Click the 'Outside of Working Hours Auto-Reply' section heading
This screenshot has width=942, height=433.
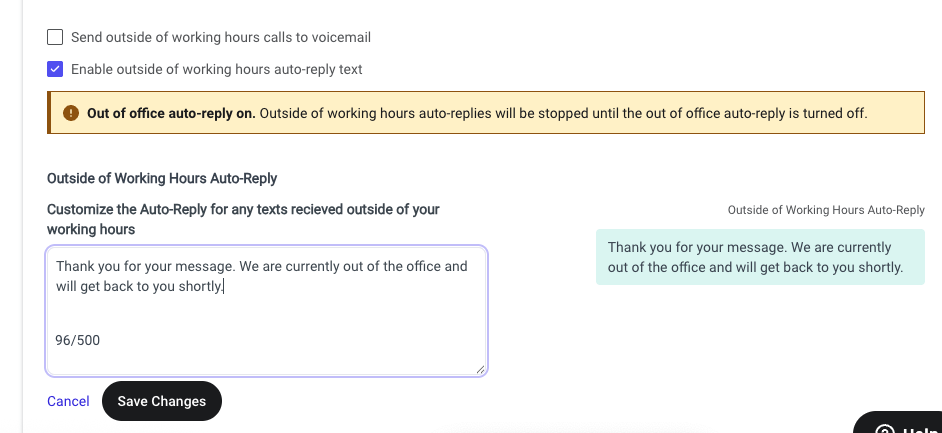click(162, 178)
